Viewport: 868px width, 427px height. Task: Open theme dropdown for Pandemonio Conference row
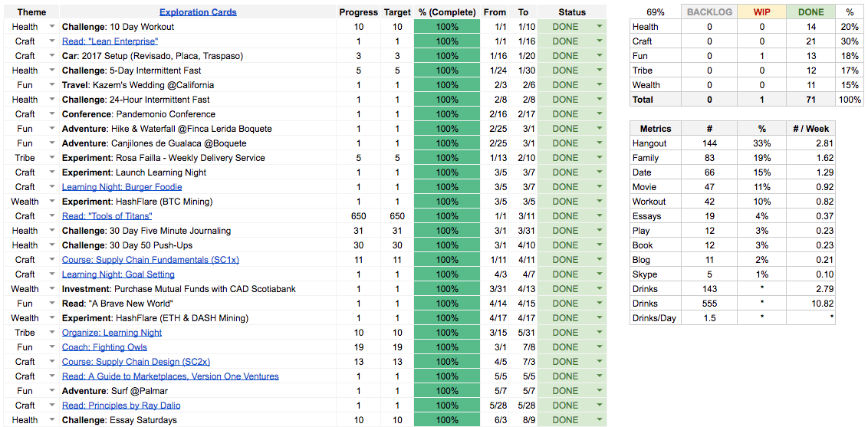(52, 114)
